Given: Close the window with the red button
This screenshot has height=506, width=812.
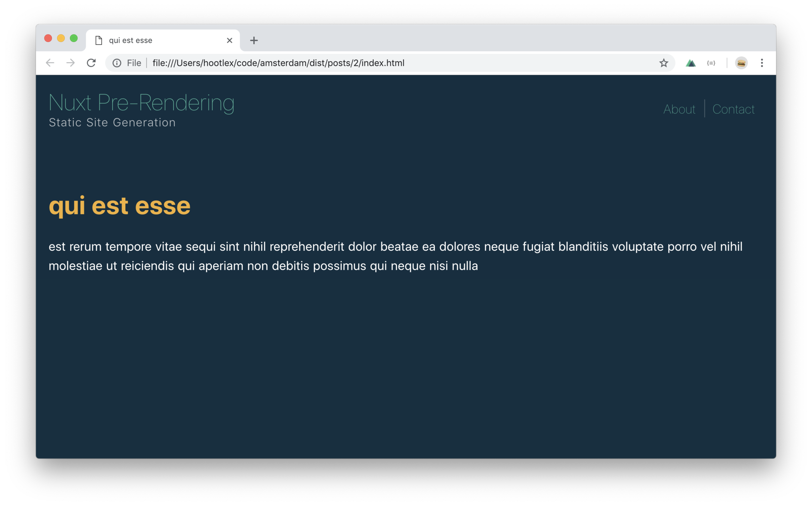Looking at the screenshot, I should pos(48,38).
